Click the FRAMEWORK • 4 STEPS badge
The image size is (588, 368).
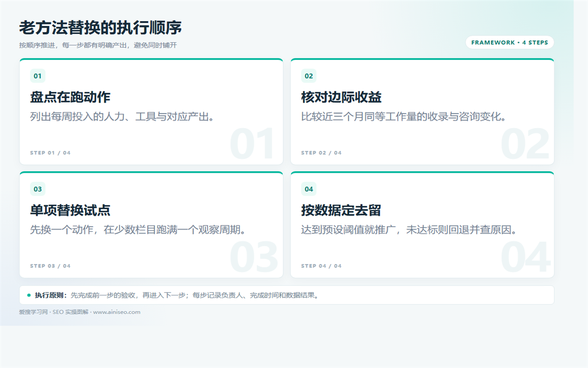(x=510, y=43)
